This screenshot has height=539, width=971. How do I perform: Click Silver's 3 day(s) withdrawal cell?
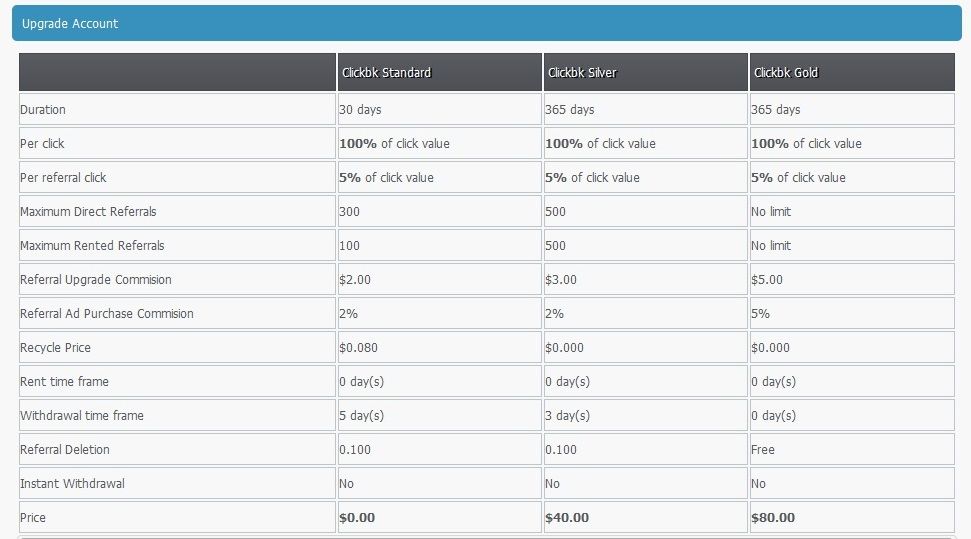[x=645, y=416]
